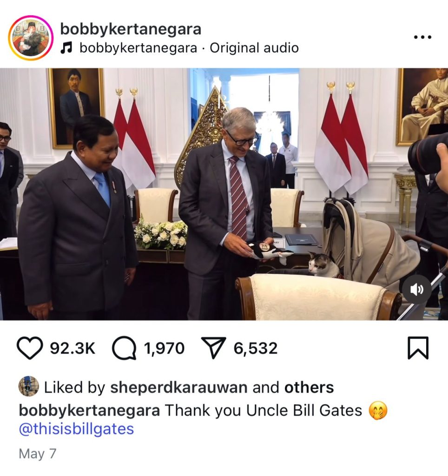View the 92.3K likes count
Image resolution: width=448 pixels, height=476 pixels.
(72, 348)
